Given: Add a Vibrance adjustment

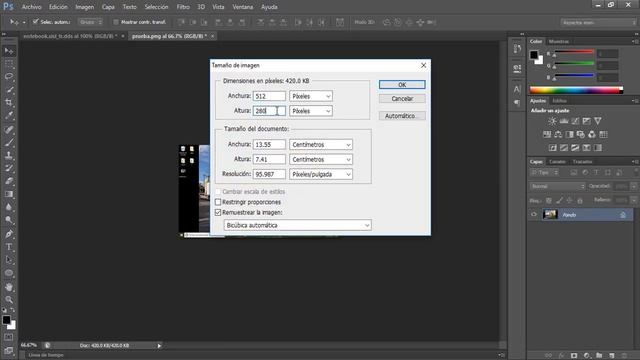Looking at the screenshot, I should click(x=598, y=121).
